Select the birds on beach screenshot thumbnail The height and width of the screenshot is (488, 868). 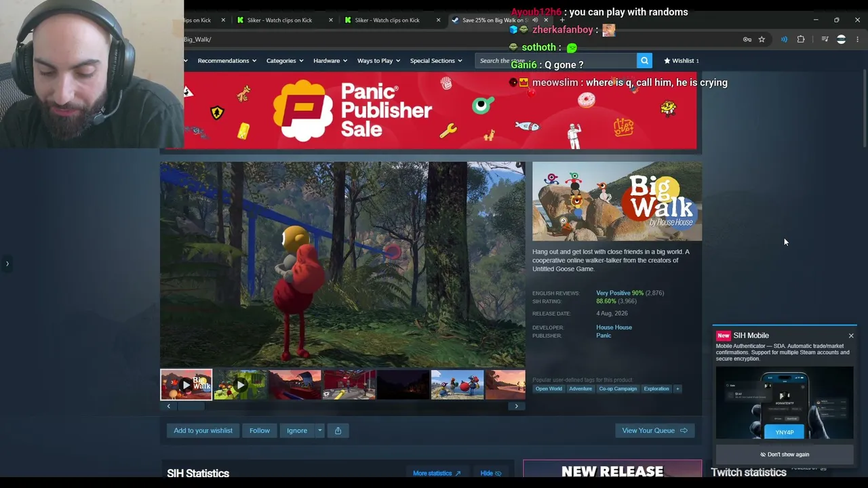click(458, 385)
